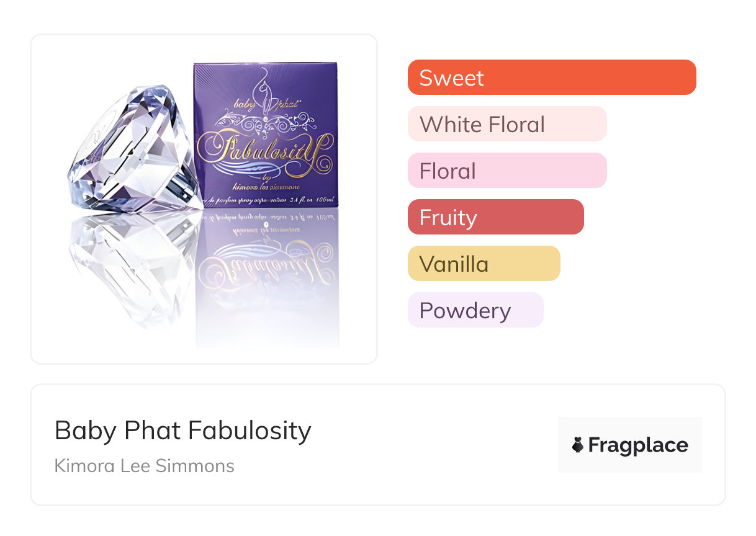Image resolution: width=756 pixels, height=536 pixels.
Task: Select the orange Sweet accord bar
Action: pyautogui.click(x=551, y=78)
